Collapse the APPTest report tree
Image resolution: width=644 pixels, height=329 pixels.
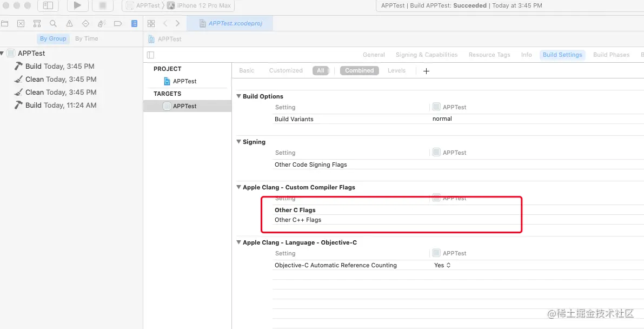tap(2, 53)
